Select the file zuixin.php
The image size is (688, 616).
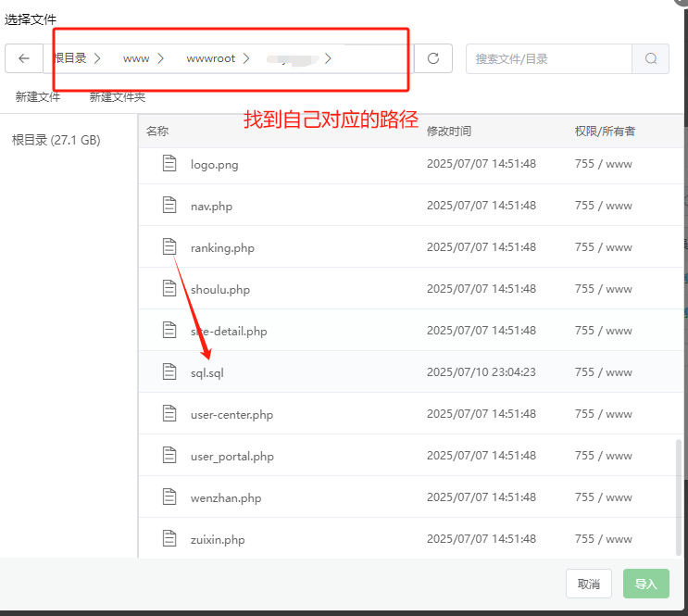[x=218, y=540]
